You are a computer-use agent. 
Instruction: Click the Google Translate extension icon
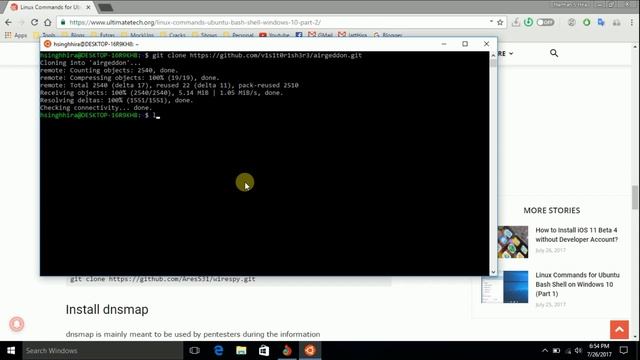tap(601, 22)
